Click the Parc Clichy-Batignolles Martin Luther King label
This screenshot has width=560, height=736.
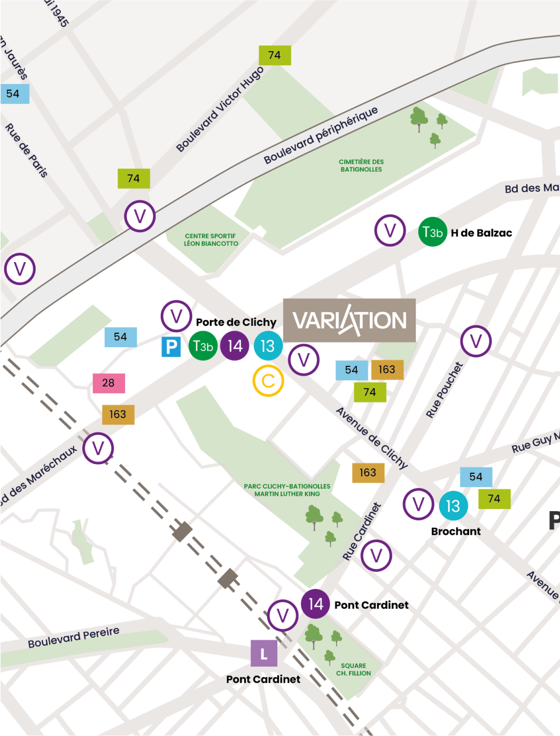coord(287,490)
